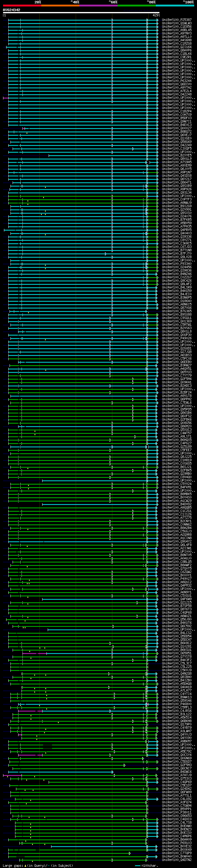The width and height of the screenshot is (197, 868).
Task: Select the UniRef100_P46800 label
Action: [177, 704]
